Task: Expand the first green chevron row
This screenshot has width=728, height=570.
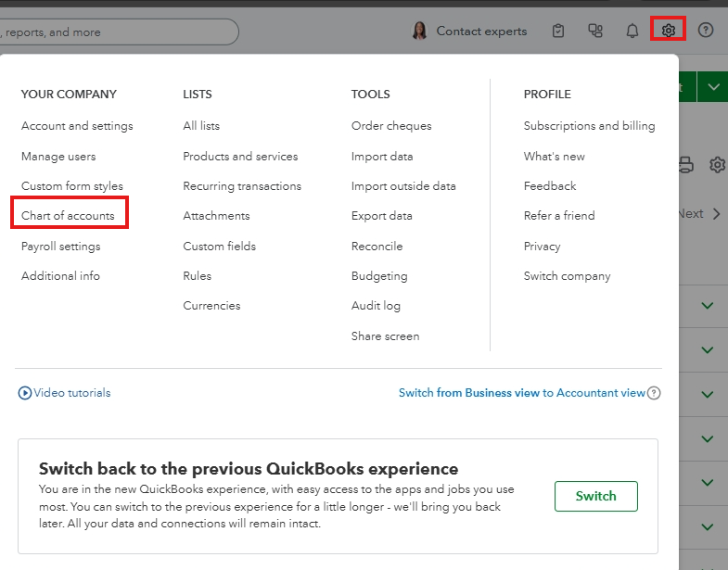Action: (708, 306)
